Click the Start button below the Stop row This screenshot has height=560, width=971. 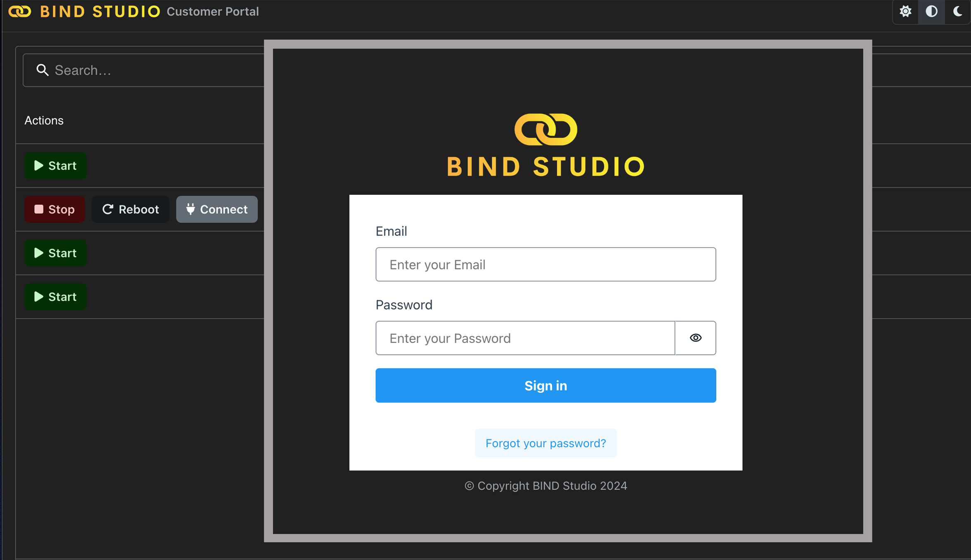[x=55, y=253]
